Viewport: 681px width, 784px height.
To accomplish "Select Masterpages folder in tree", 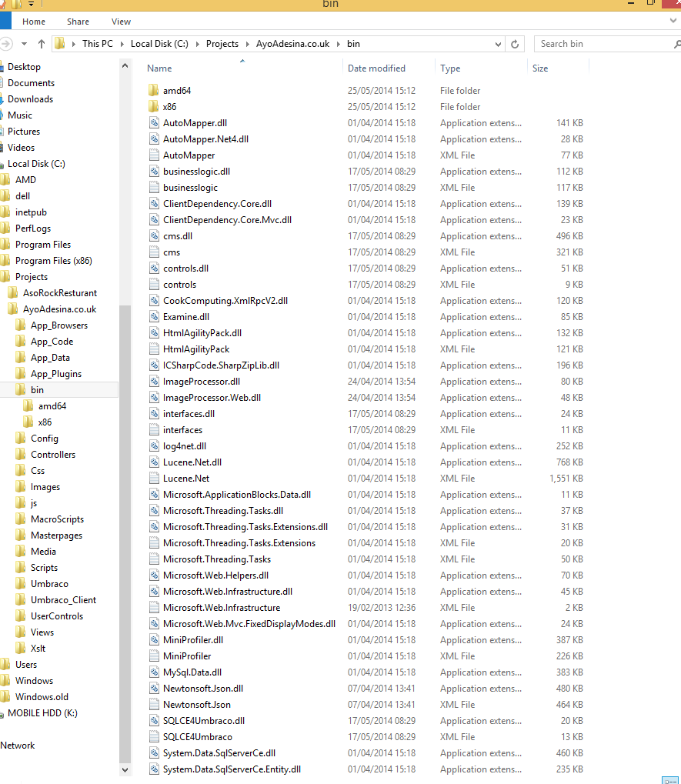I will tap(56, 535).
